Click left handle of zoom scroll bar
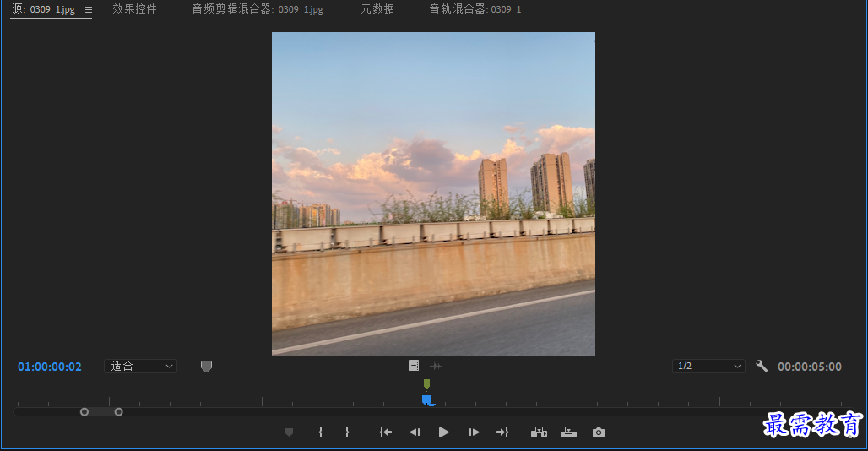The image size is (868, 451). tap(84, 411)
